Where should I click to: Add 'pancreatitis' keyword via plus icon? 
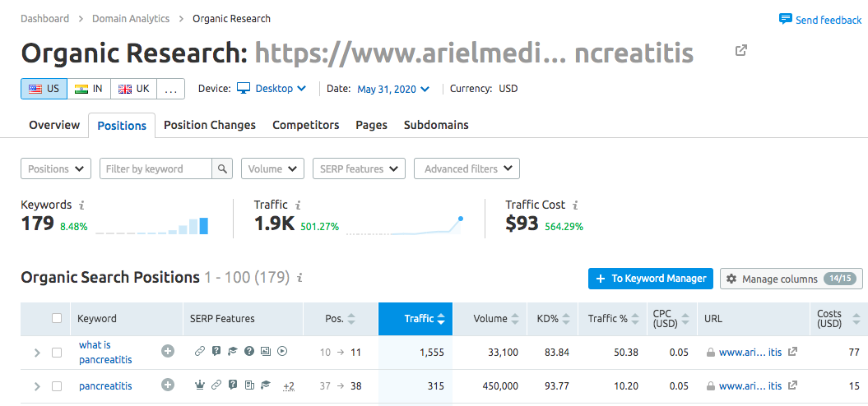pyautogui.click(x=168, y=385)
